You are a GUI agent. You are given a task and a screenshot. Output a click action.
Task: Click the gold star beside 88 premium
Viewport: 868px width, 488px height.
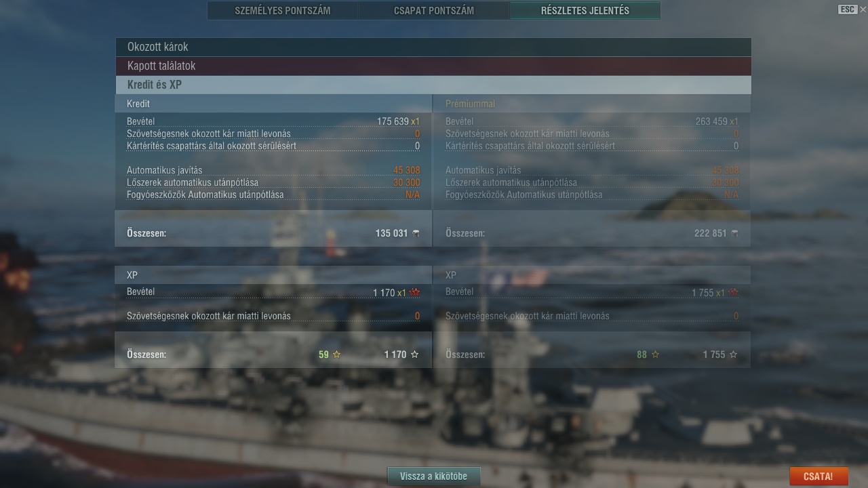pyautogui.click(x=655, y=354)
